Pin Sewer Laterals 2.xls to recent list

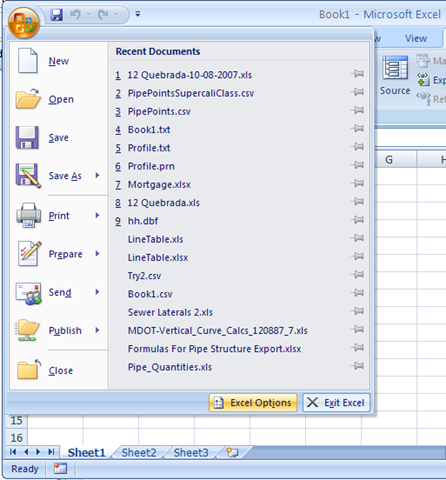coord(357,311)
